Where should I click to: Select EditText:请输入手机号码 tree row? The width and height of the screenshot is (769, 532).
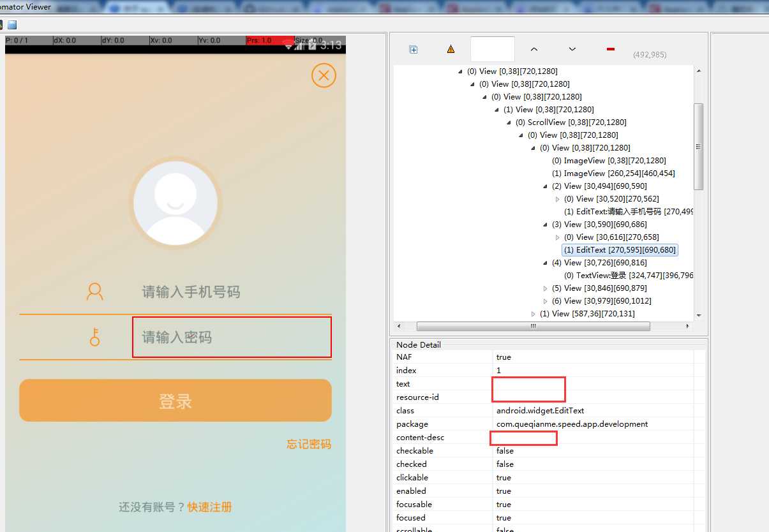tap(629, 211)
